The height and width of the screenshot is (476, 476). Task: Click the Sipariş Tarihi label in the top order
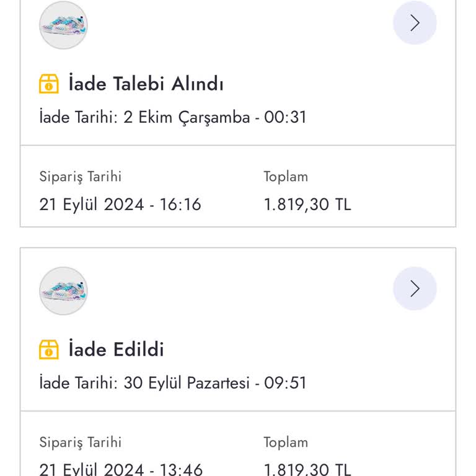click(81, 177)
